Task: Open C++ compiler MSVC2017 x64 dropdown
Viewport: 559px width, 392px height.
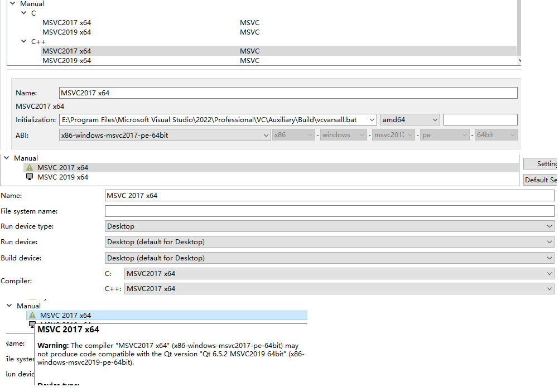Action: [x=339, y=289]
